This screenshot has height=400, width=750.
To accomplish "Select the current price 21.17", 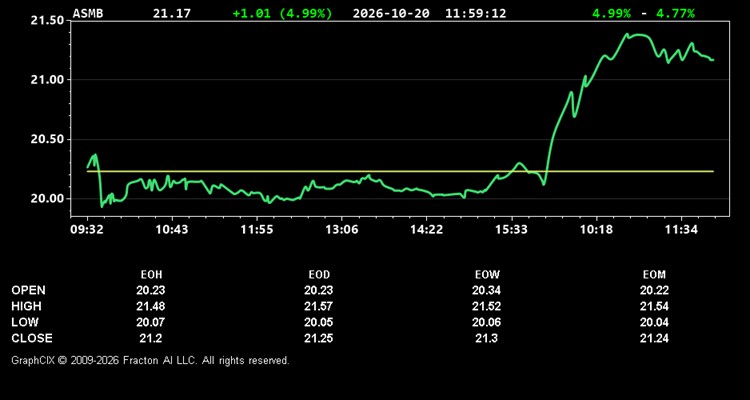I will (172, 13).
